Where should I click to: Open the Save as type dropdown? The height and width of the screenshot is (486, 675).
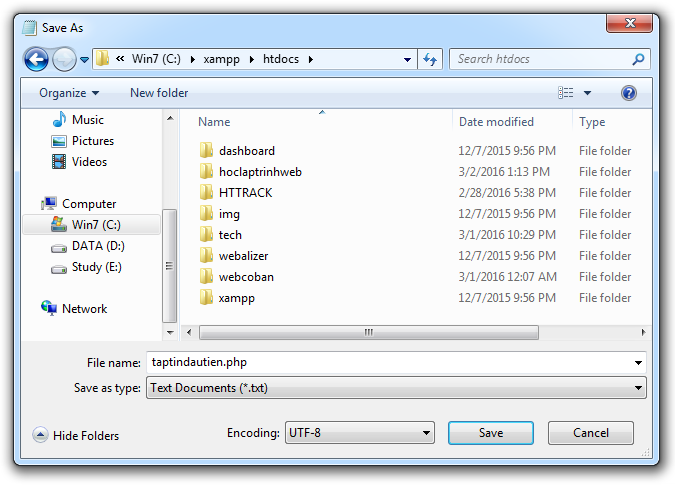pos(395,388)
